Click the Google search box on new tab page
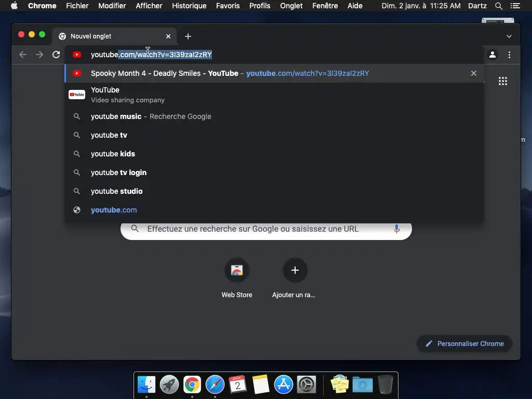 tap(266, 229)
